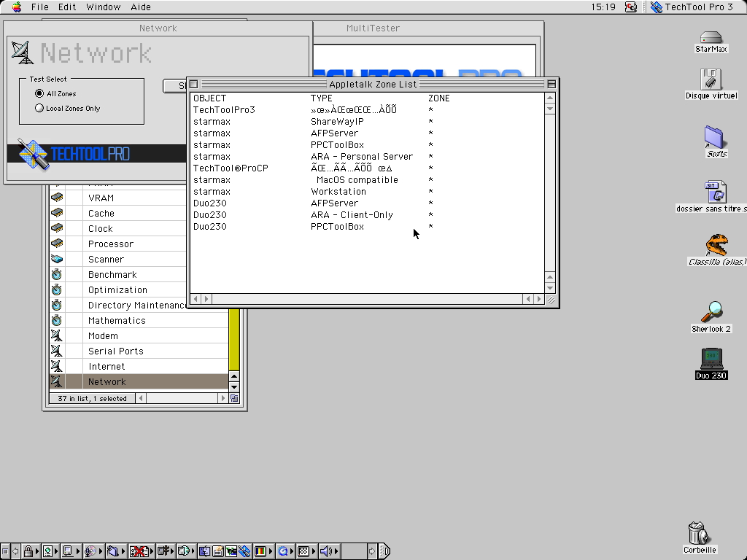Click the Corbeille trash icon
This screenshot has width=747, height=560.
[x=698, y=533]
